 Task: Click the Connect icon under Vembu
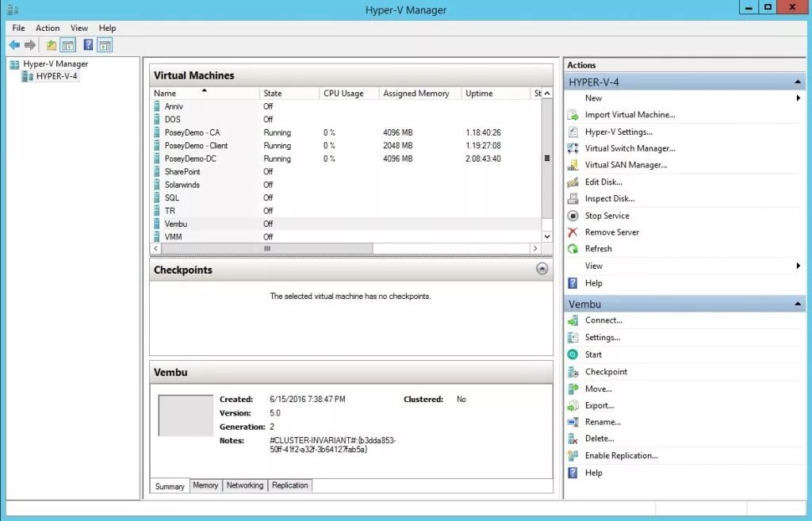click(573, 320)
